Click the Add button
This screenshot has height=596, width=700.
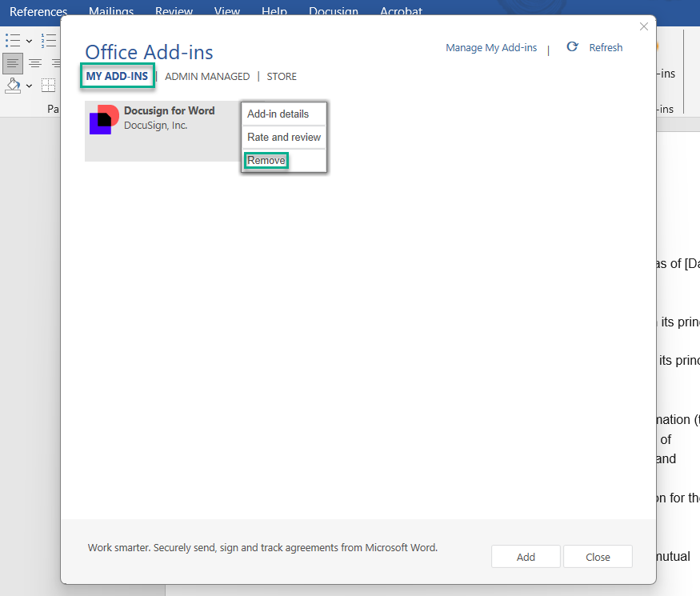point(526,556)
